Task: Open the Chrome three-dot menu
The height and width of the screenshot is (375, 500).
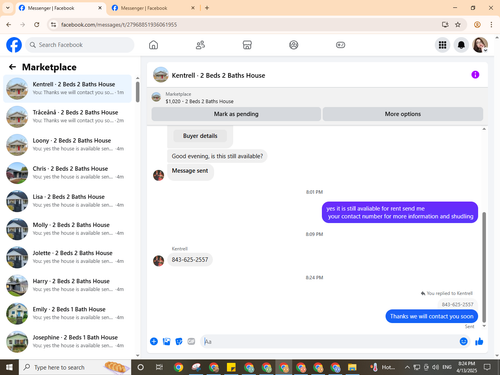Action: click(x=491, y=24)
